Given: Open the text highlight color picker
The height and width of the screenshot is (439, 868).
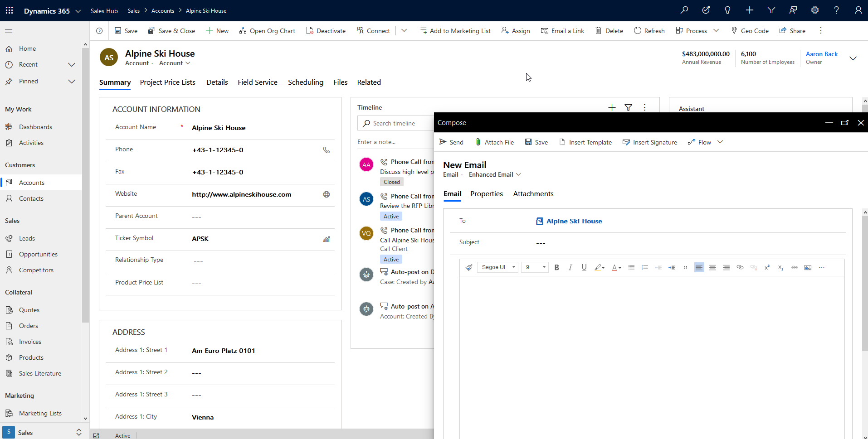Looking at the screenshot, I should click(599, 268).
